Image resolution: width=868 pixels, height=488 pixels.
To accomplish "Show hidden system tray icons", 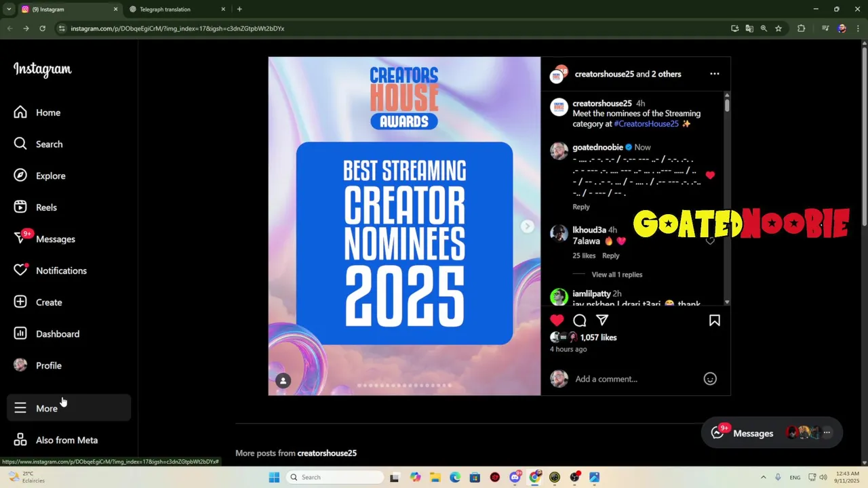I will click(x=763, y=477).
